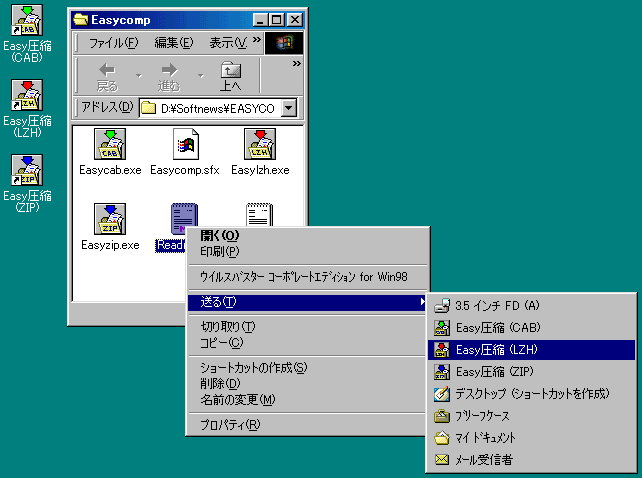Screen dimensions: 642x478
Task: Show hidden menu bar items chevron
Action: click(257, 40)
